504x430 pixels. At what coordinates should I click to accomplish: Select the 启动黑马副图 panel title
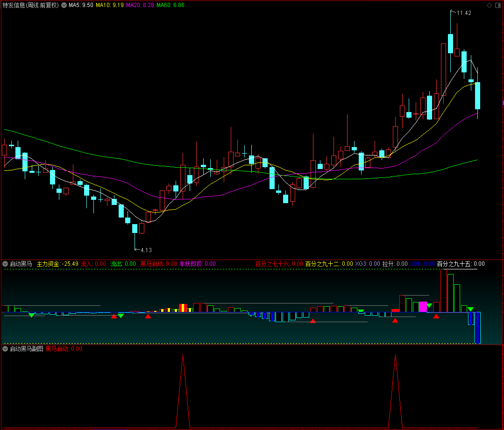point(26,349)
